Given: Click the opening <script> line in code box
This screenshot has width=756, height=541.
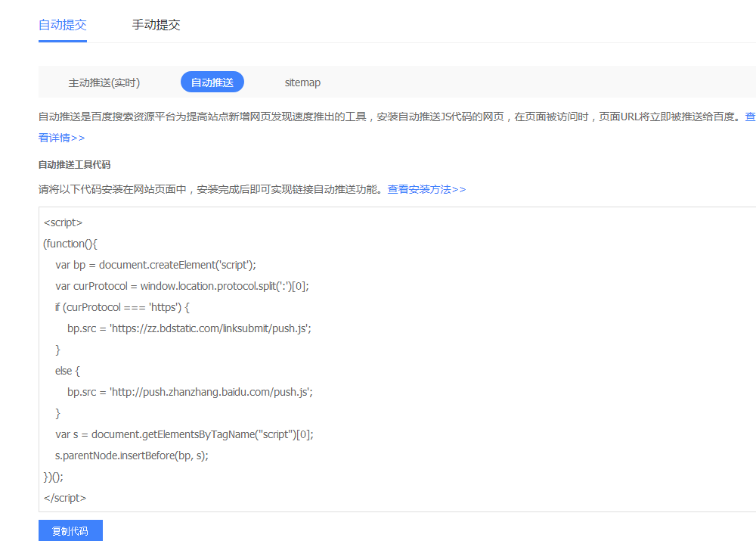Looking at the screenshot, I should click(x=64, y=222).
